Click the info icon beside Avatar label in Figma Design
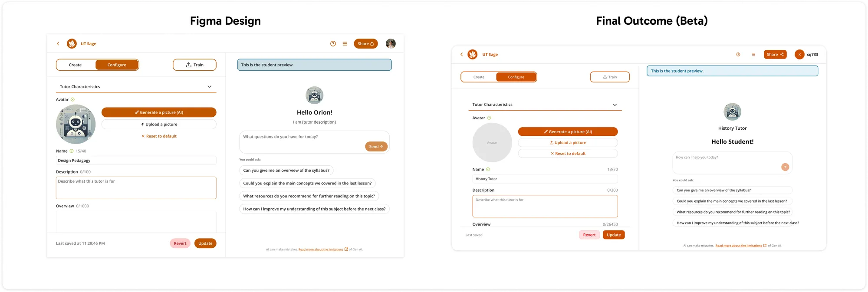This screenshot has width=868, height=292. pyautogui.click(x=72, y=100)
